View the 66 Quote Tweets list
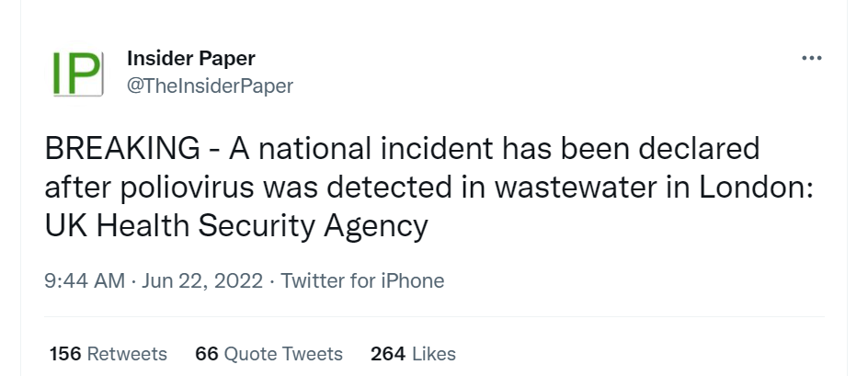Screen dimensions: 868x376 [x=269, y=354]
